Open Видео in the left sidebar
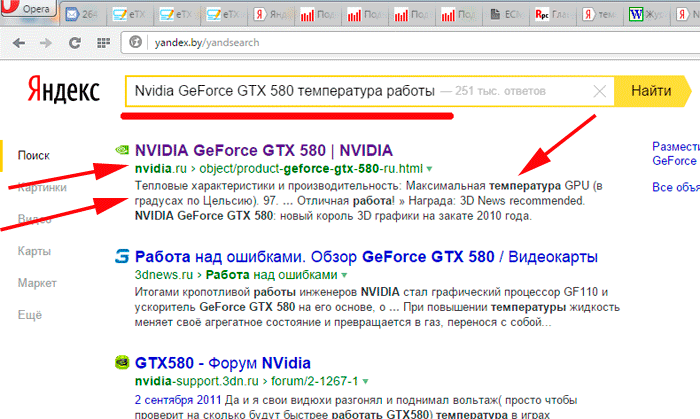This screenshot has width=700, height=419. [x=34, y=219]
